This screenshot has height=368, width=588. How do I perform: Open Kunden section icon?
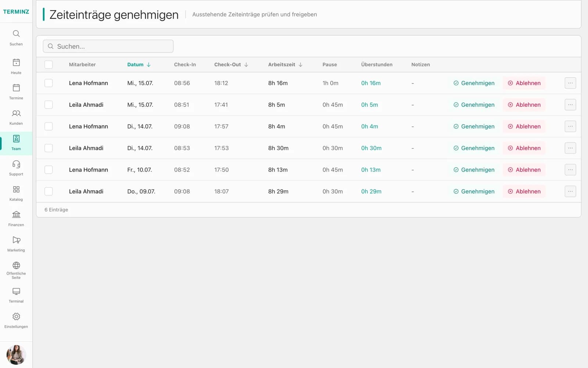16,113
